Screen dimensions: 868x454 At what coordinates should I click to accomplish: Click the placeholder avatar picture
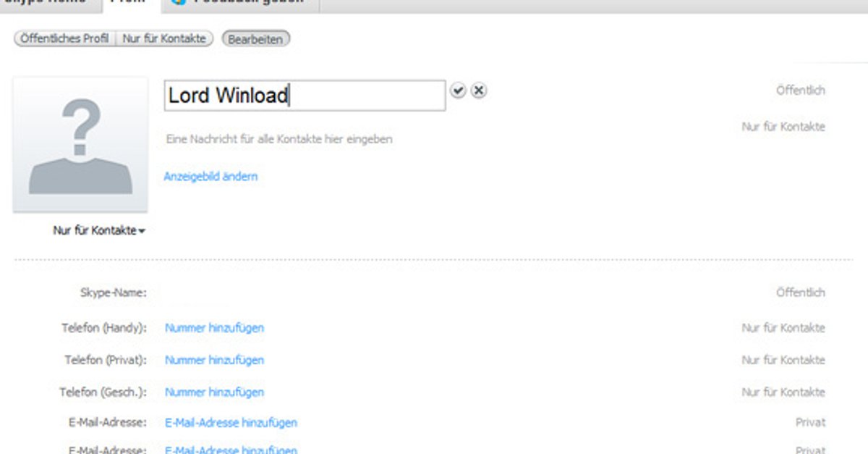coord(80,145)
